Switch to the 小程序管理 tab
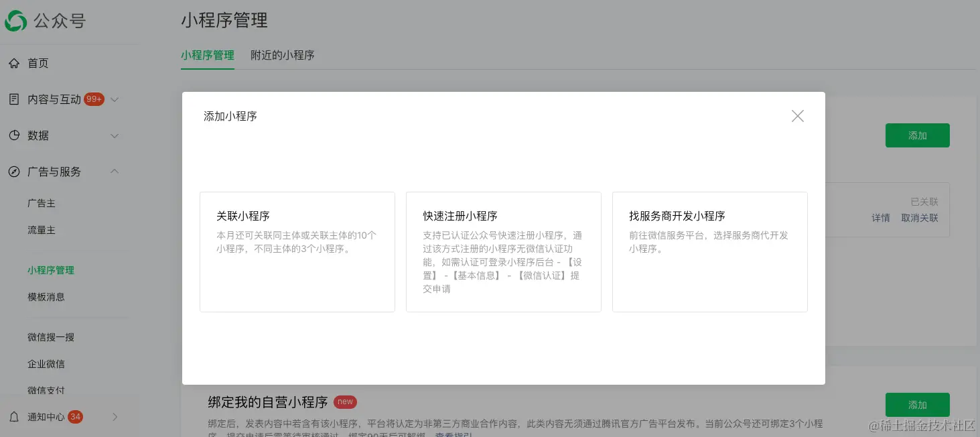This screenshot has width=980, height=437. coord(208,55)
